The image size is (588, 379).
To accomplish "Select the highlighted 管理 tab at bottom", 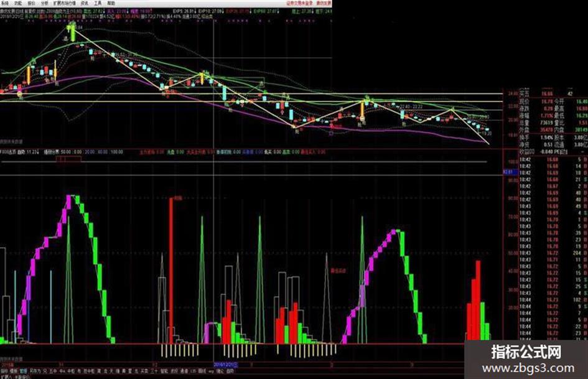I will coord(23,371).
